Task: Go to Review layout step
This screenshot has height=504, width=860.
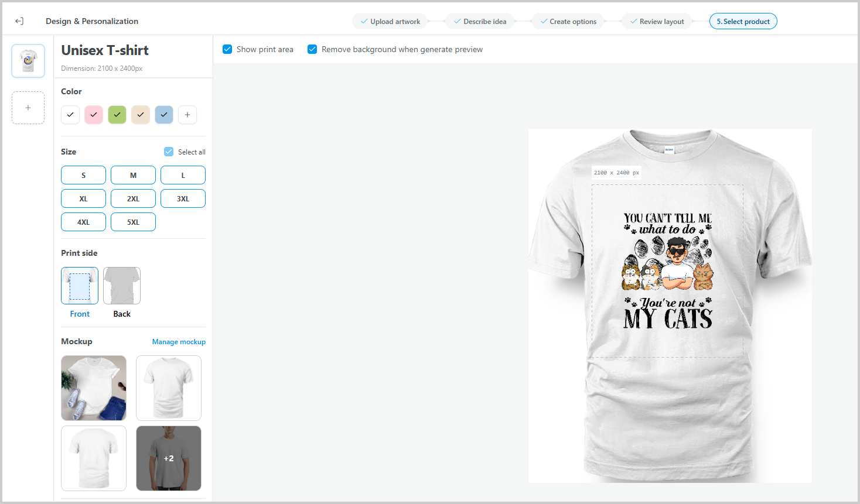Action: (657, 22)
